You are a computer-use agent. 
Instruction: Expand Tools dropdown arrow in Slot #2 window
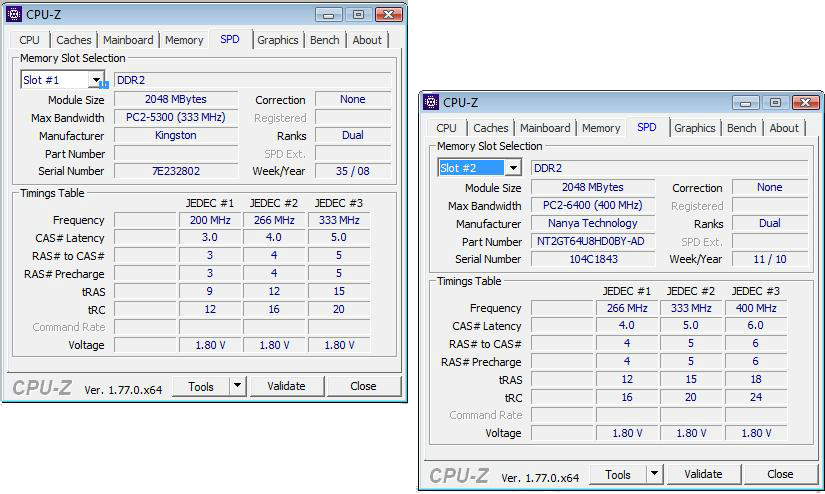654,474
